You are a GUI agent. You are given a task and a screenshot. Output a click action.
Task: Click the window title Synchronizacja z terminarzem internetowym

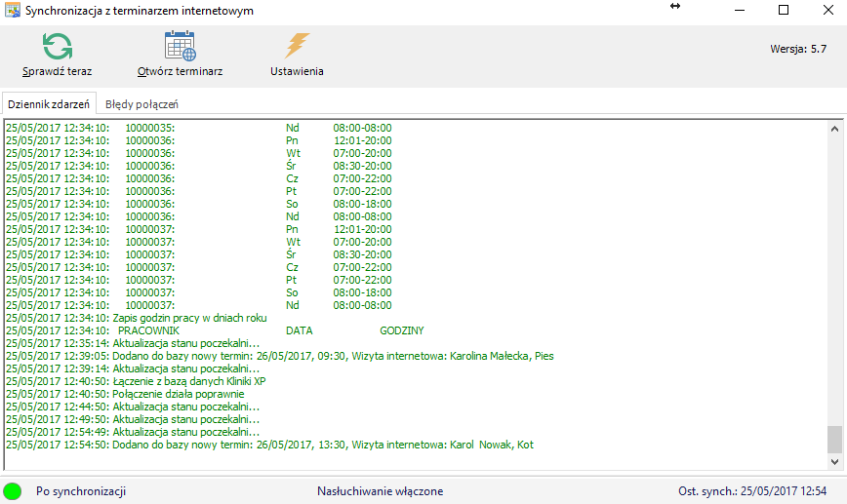point(140,11)
